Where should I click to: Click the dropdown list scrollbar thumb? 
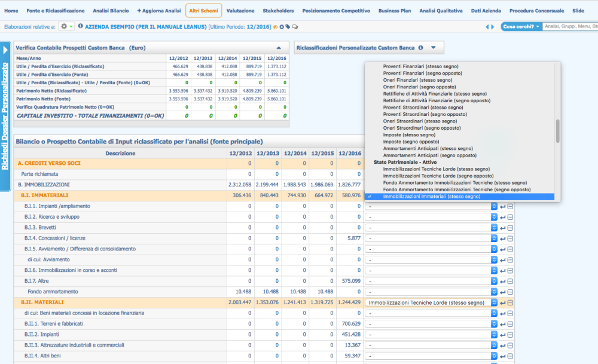[x=557, y=130]
